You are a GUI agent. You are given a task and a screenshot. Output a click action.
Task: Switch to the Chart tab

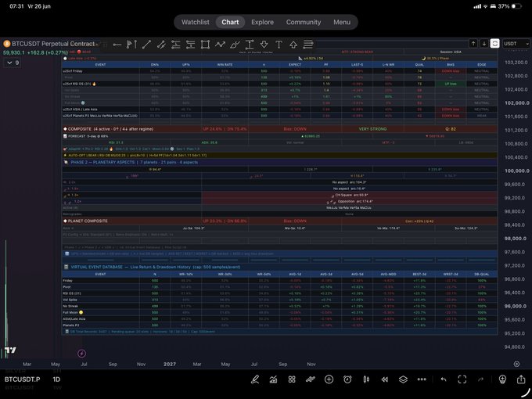[230, 22]
